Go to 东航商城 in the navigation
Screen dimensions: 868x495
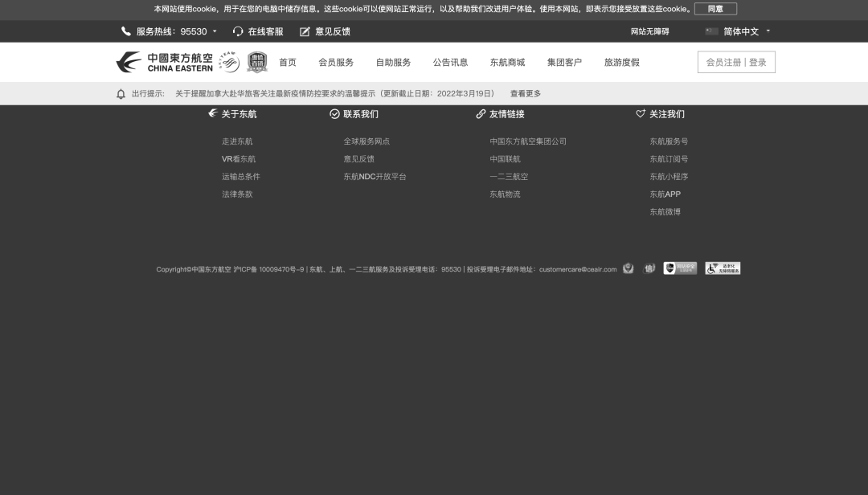tap(507, 63)
